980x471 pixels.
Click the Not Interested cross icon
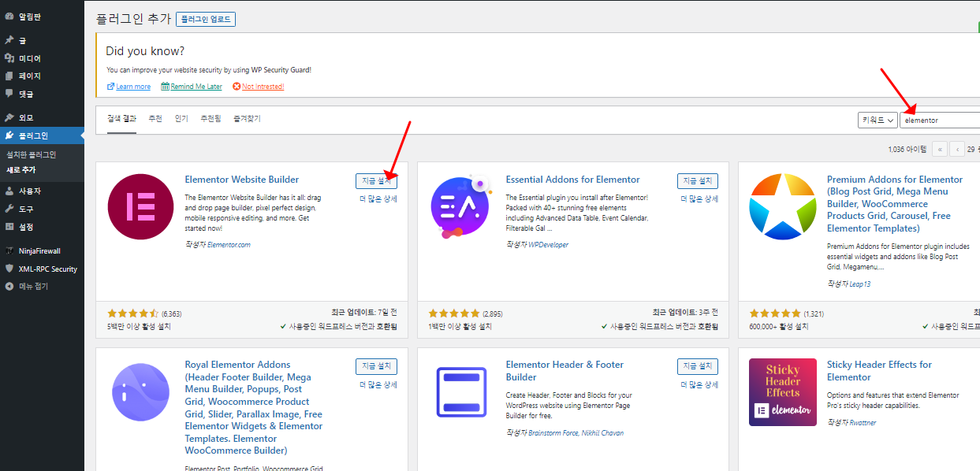tap(237, 87)
